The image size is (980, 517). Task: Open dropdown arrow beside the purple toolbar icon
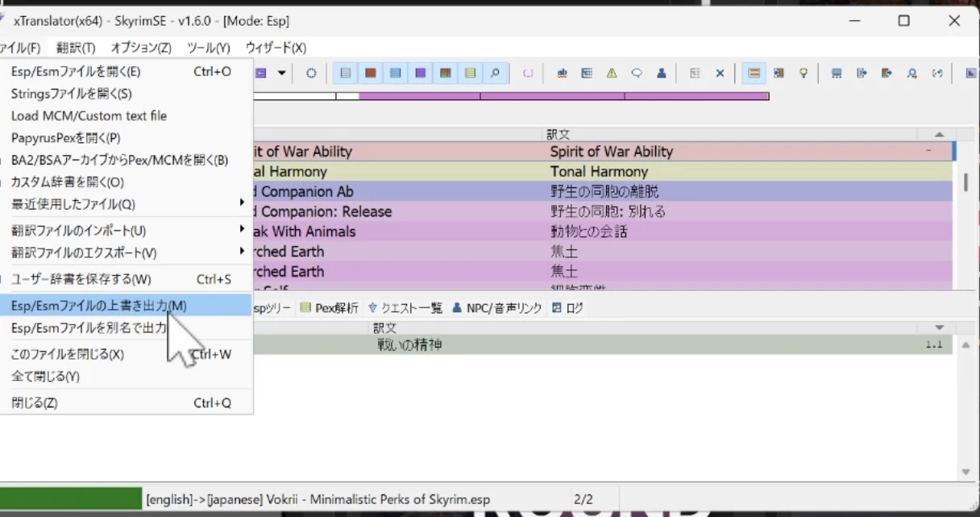(281, 73)
